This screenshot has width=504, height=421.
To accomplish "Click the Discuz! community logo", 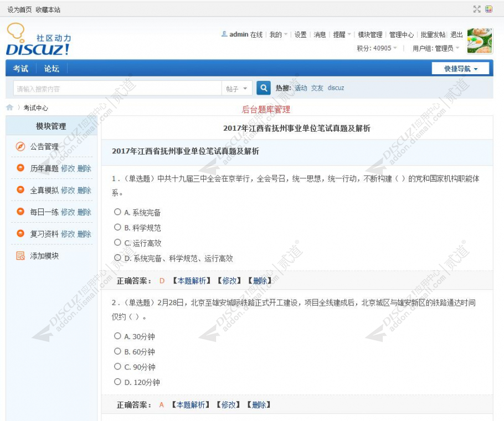I will (x=38, y=39).
